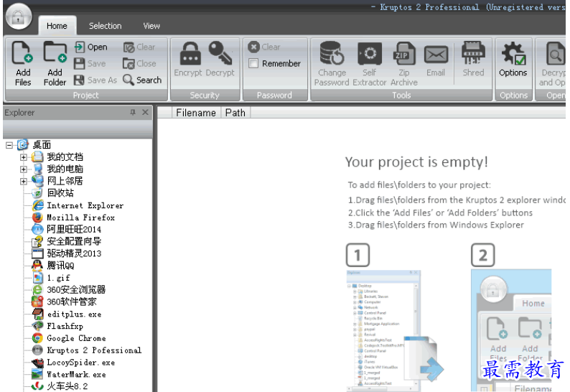Select editplus.exe in the tree

coord(74,314)
